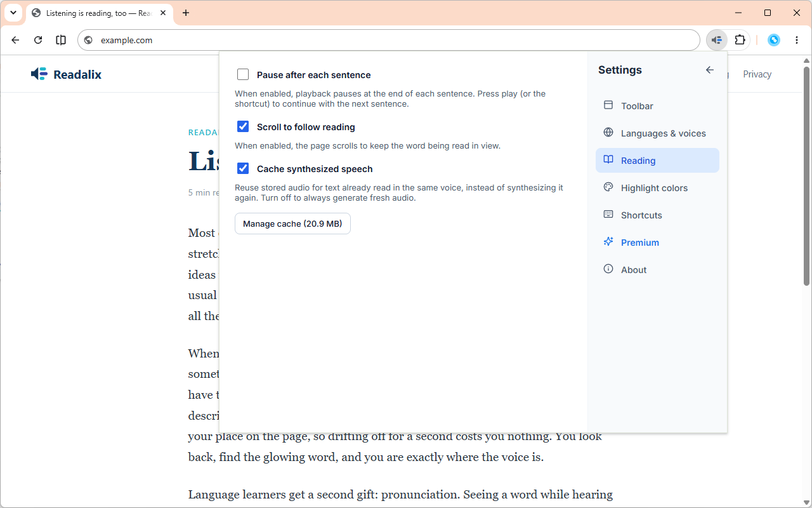Open a new browser tab
This screenshot has height=508, width=812.
pyautogui.click(x=186, y=13)
